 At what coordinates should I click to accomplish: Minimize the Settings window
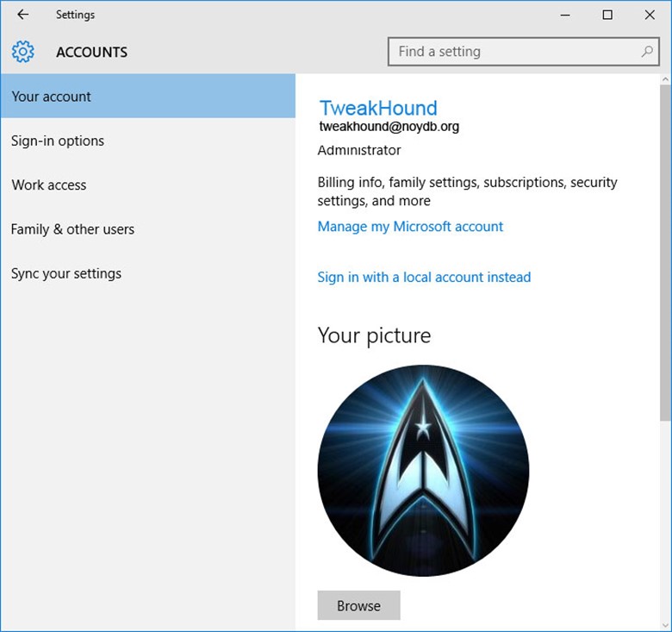565,15
